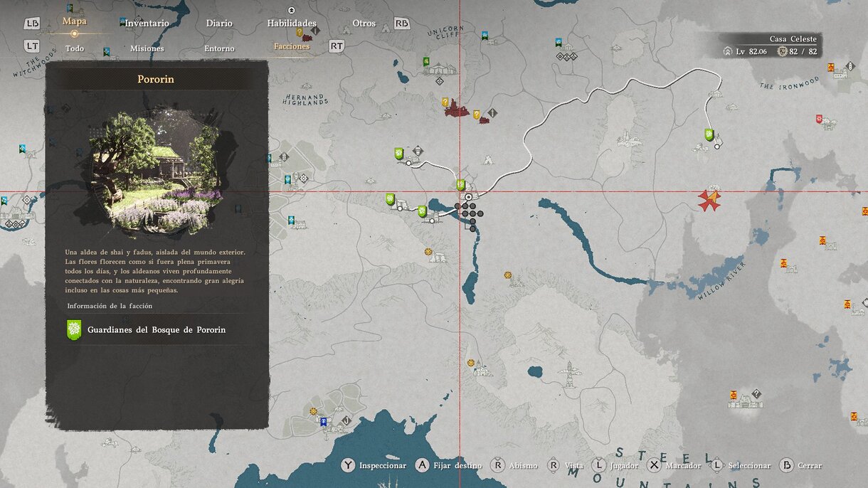The width and height of the screenshot is (868, 488).
Task: Place a marker with Marcador button
Action: pyautogui.click(x=674, y=465)
